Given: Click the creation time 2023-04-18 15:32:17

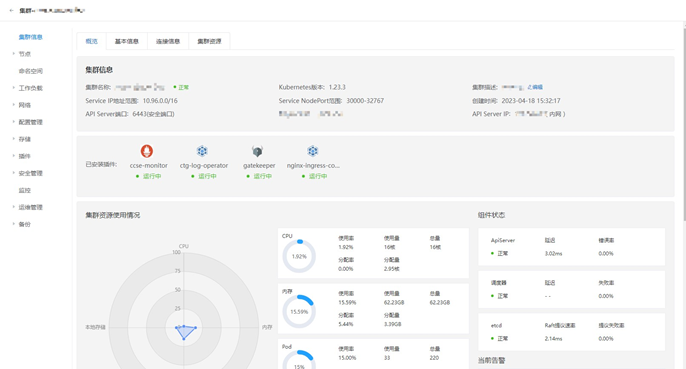Looking at the screenshot, I should (x=531, y=101).
